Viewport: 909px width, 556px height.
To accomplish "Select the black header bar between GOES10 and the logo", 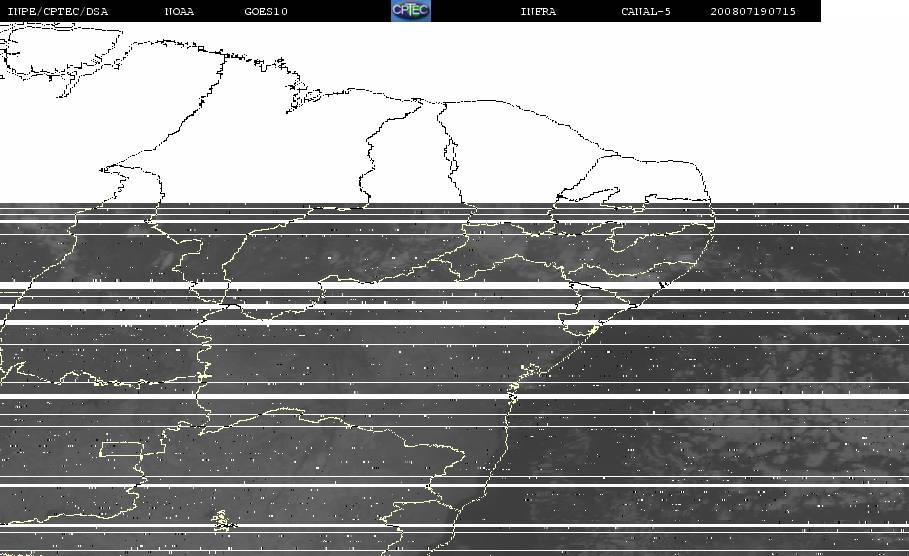I will tap(339, 11).
